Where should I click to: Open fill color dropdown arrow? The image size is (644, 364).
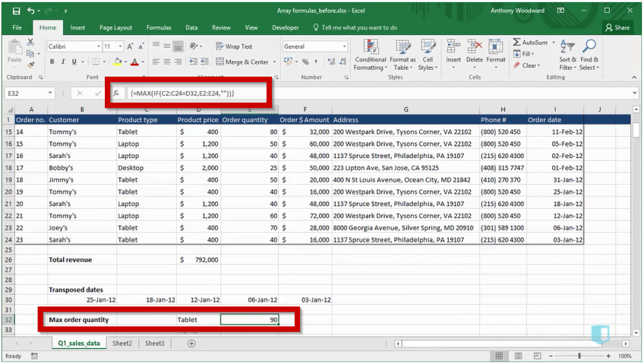tap(125, 62)
